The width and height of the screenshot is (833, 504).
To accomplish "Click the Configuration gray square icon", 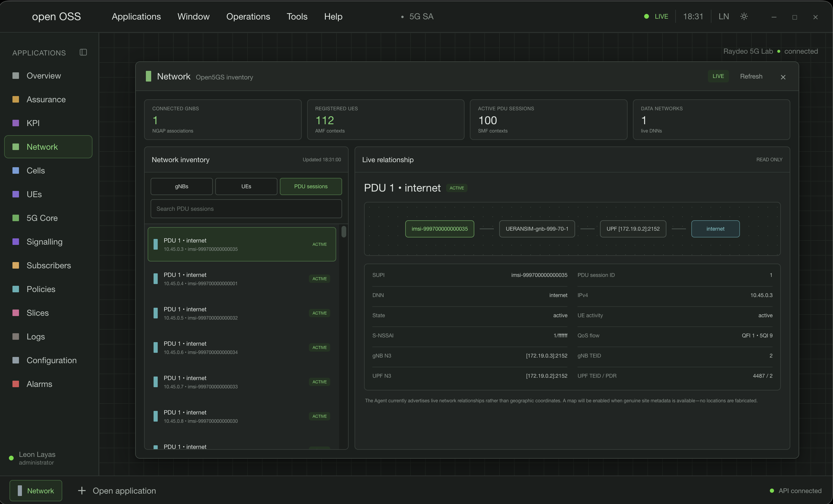I will click(x=15, y=360).
